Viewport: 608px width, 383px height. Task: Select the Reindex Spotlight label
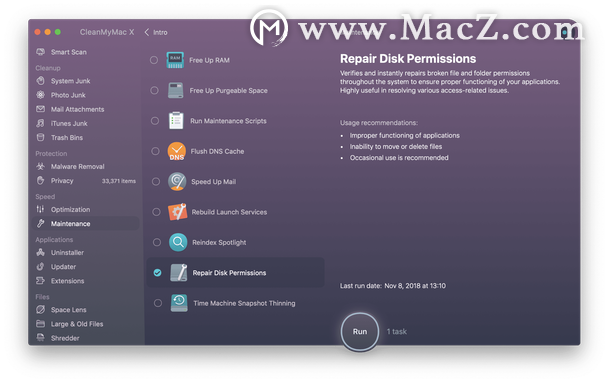pos(219,243)
